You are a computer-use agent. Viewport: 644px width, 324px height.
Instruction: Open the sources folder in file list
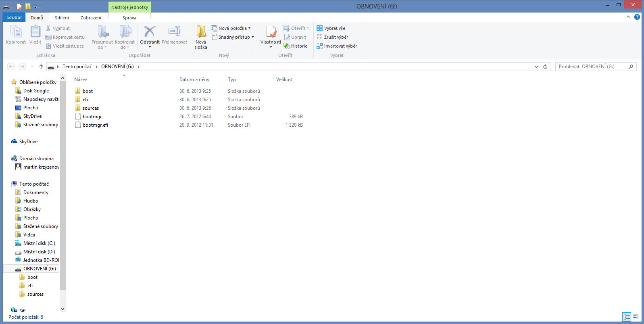click(x=90, y=108)
